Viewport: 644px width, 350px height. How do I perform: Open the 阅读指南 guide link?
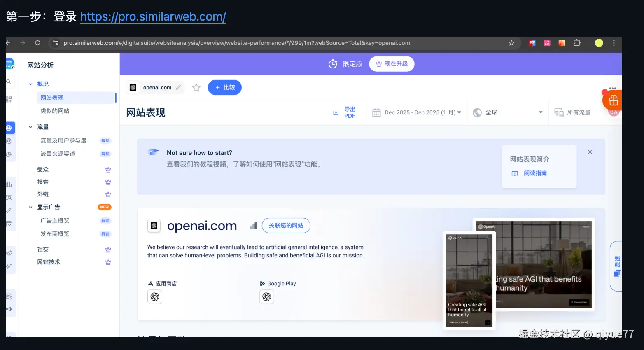coord(529,173)
